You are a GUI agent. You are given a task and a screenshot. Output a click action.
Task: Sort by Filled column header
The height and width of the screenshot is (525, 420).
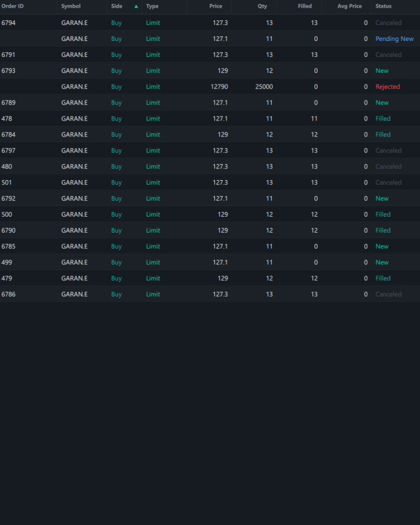pos(305,6)
